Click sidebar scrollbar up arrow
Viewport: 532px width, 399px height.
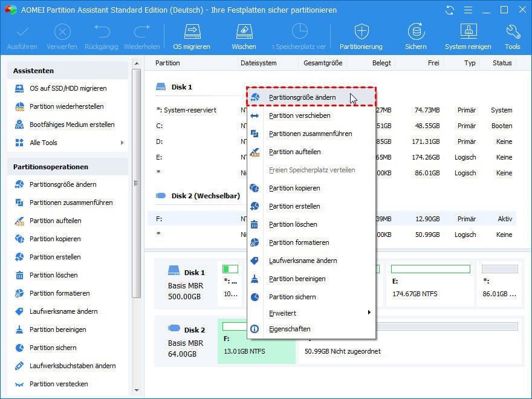pyautogui.click(x=137, y=63)
